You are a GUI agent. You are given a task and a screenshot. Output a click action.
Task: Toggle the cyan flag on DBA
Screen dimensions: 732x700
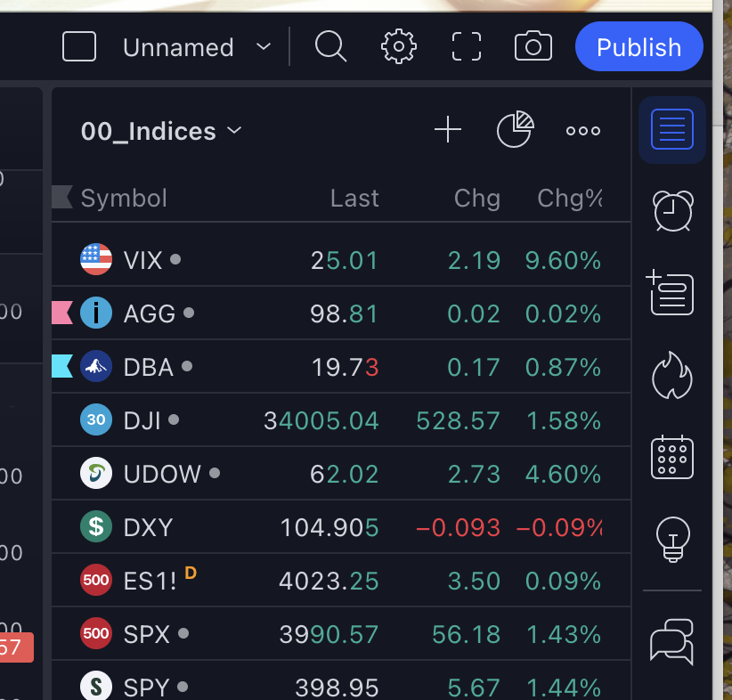(x=62, y=366)
